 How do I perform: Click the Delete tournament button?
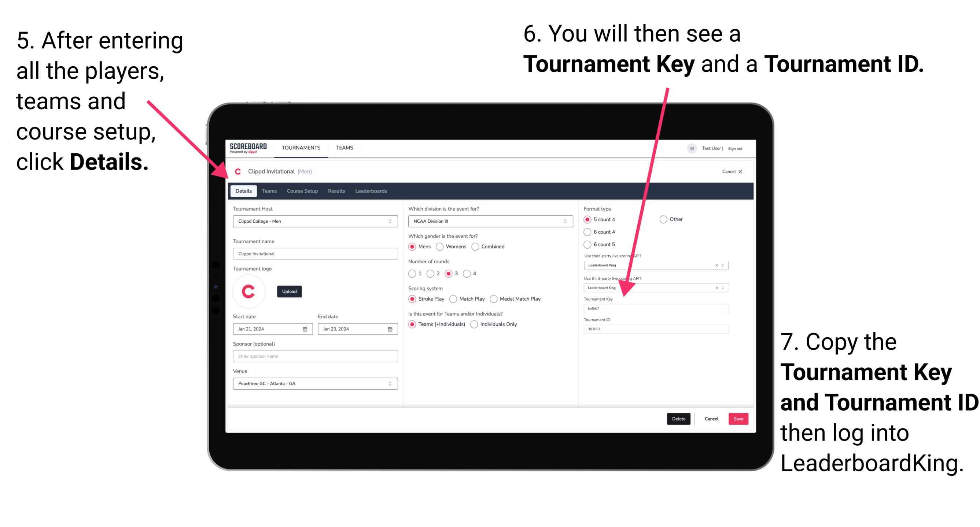point(679,419)
